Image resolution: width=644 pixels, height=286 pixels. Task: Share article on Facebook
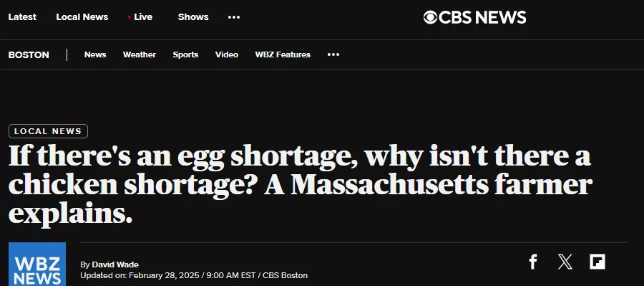point(532,262)
